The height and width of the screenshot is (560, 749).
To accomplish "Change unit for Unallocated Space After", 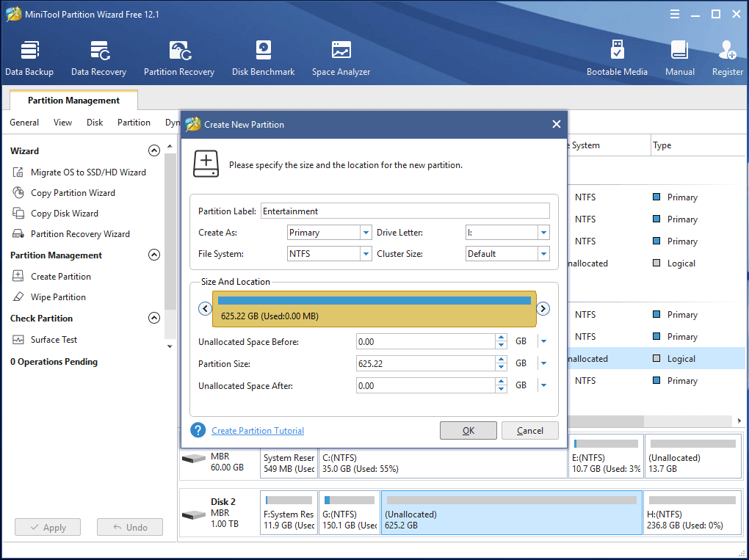I will [x=543, y=385].
